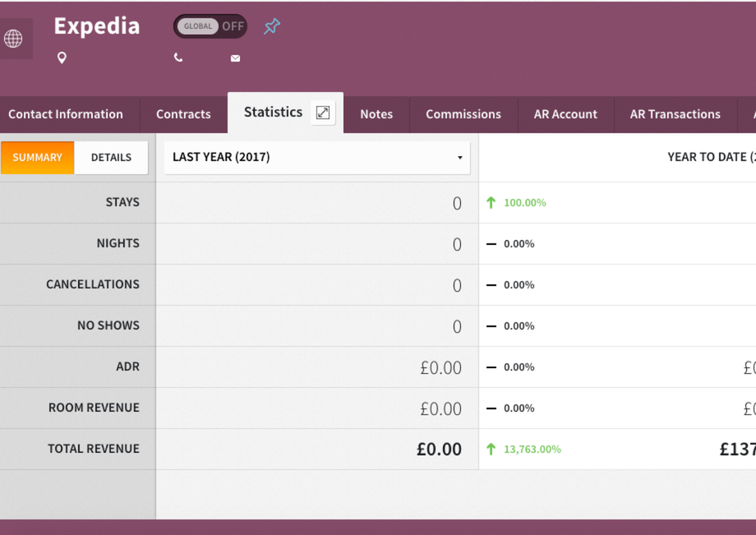
Task: Click the YEAR TO DATE column header
Action: coord(712,157)
